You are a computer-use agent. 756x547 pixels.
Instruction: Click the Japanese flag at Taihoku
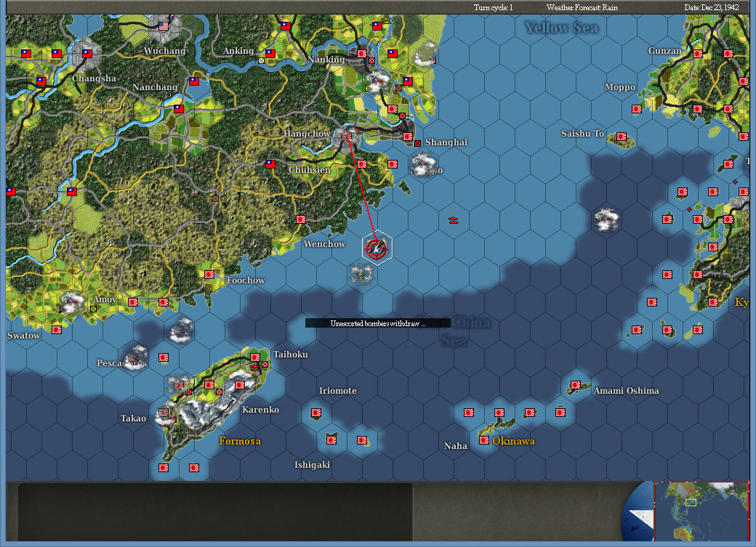pyautogui.click(x=255, y=357)
